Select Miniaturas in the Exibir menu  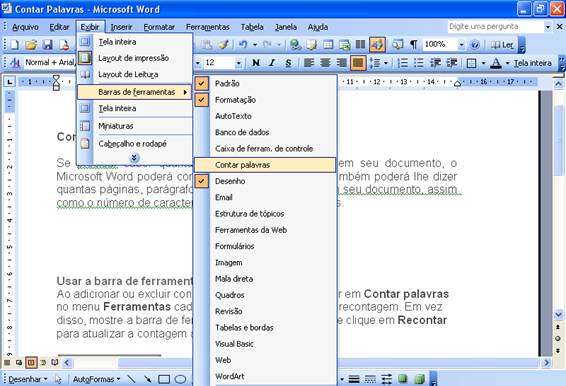[134, 126]
